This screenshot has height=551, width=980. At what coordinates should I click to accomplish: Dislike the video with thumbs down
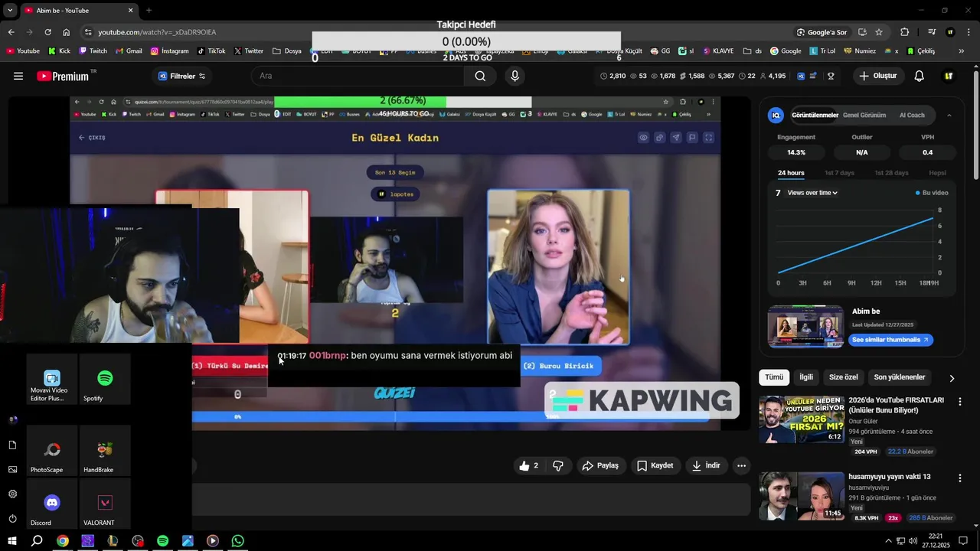click(x=558, y=465)
